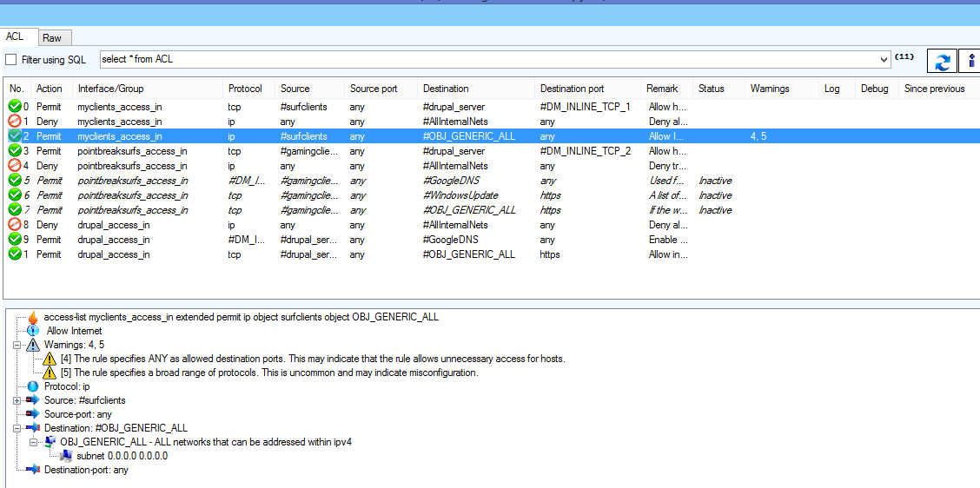The width and height of the screenshot is (980, 488).
Task: Click the blue info icon button
Action: [x=970, y=62]
